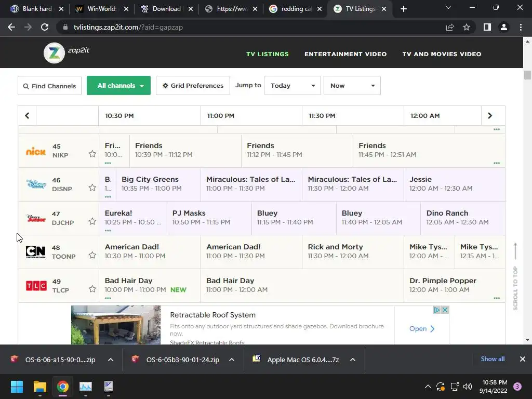Image resolution: width=532 pixels, height=399 pixels.
Task: Open TV AND MOVIES VIDEO nav item
Action: coord(442,54)
